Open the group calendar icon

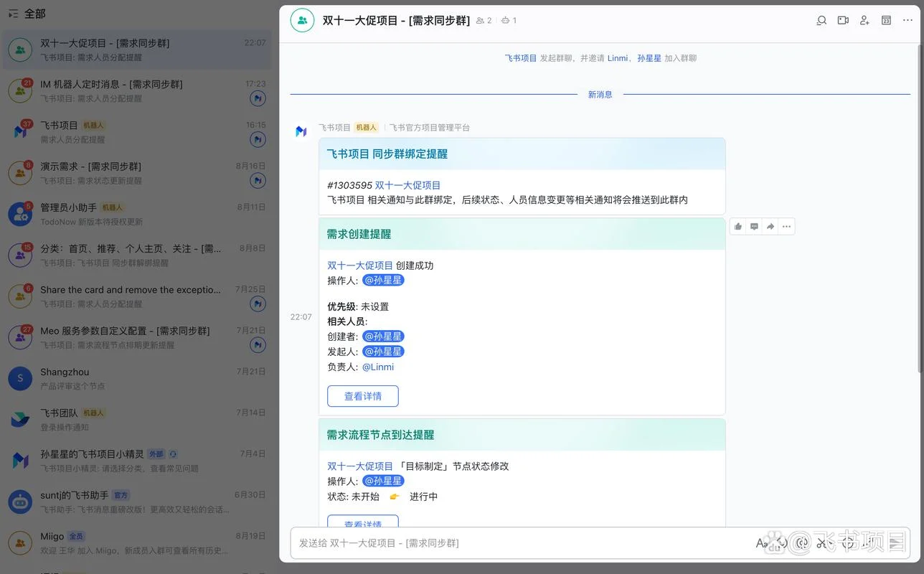pos(886,21)
